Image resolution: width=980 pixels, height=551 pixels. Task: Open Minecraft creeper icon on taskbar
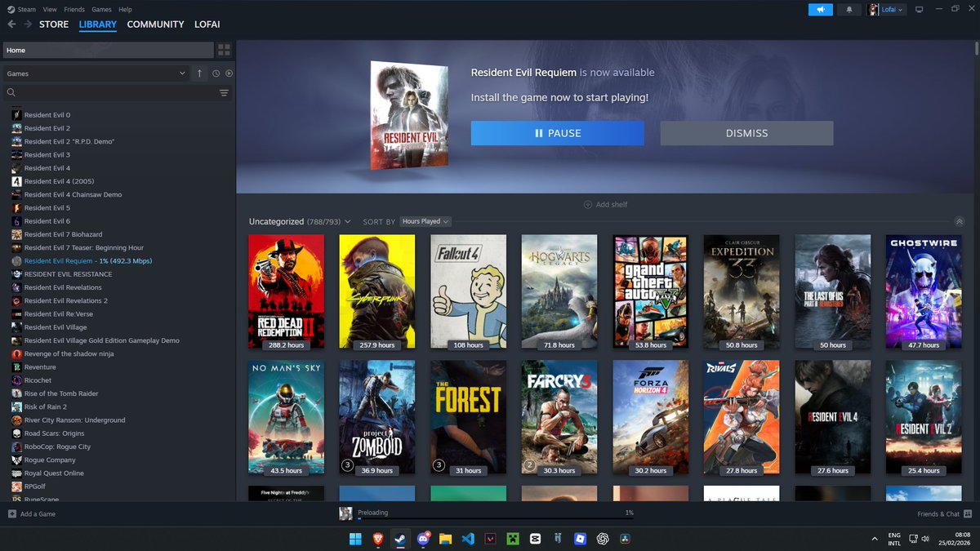[513, 539]
